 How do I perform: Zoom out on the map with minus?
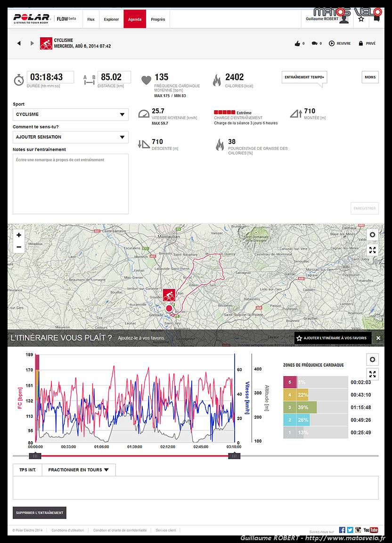point(19,247)
